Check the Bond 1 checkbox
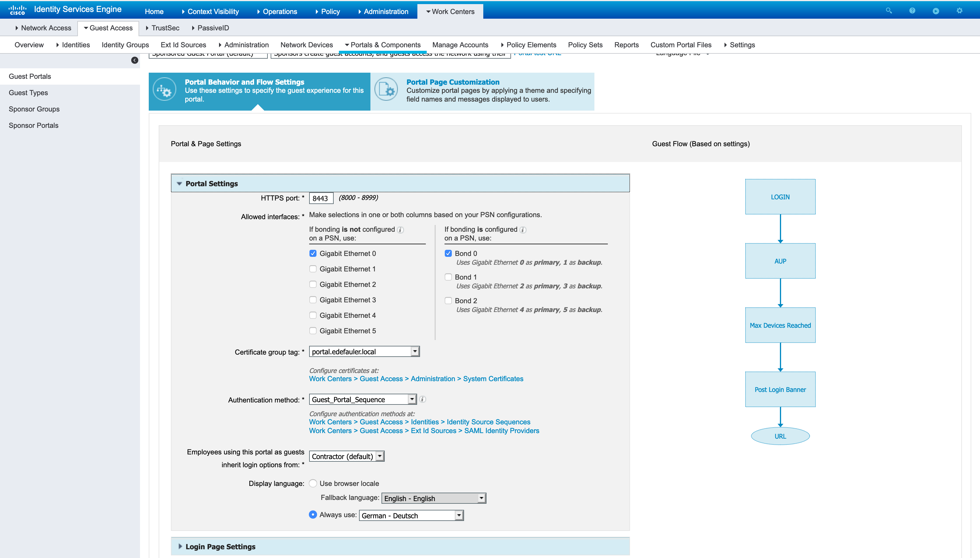The image size is (980, 558). point(448,277)
